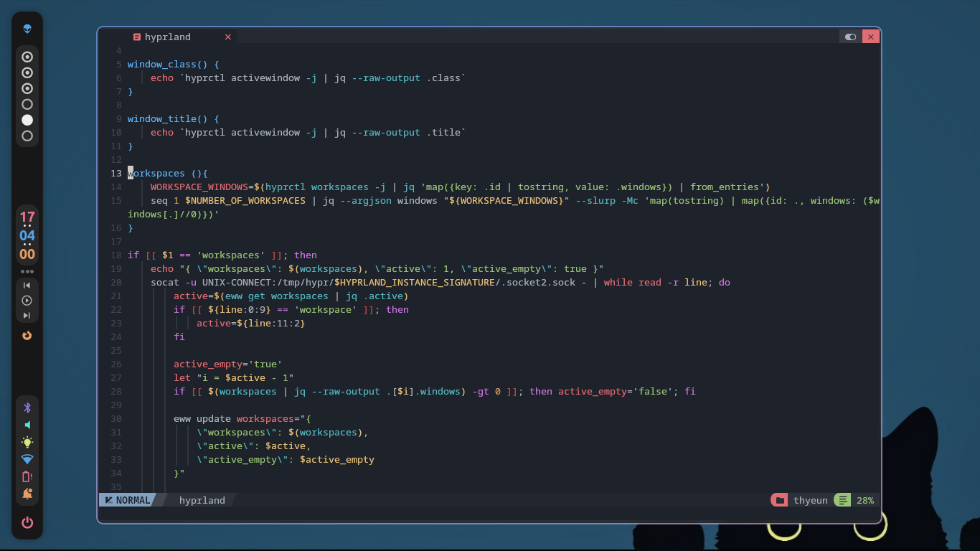Close the editor with the red X button

[871, 37]
